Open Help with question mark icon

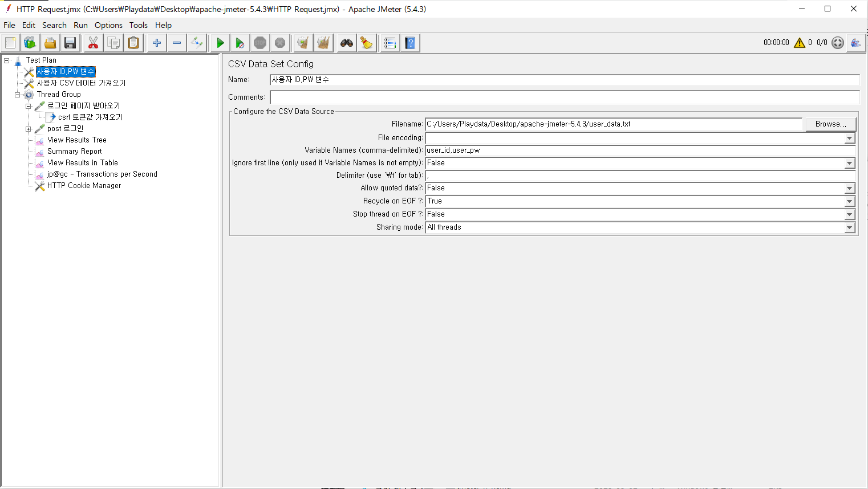click(410, 43)
